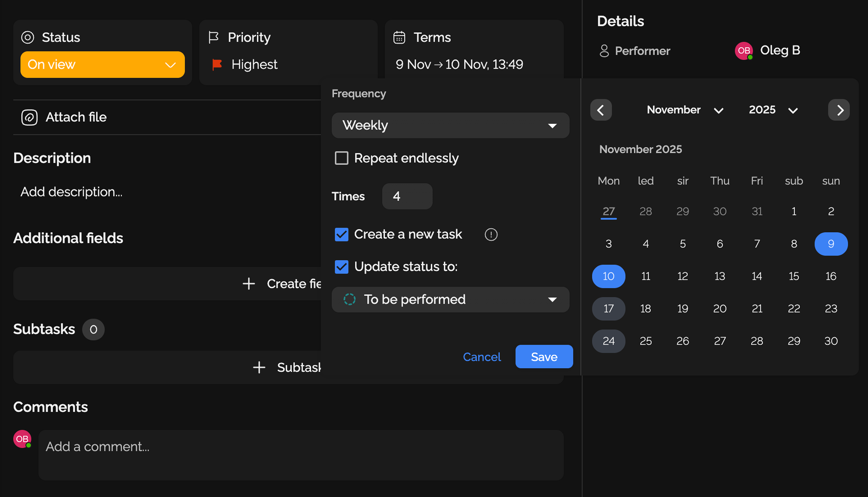The height and width of the screenshot is (497, 868).
Task: Open the Weekly frequency dropdown
Action: point(450,125)
